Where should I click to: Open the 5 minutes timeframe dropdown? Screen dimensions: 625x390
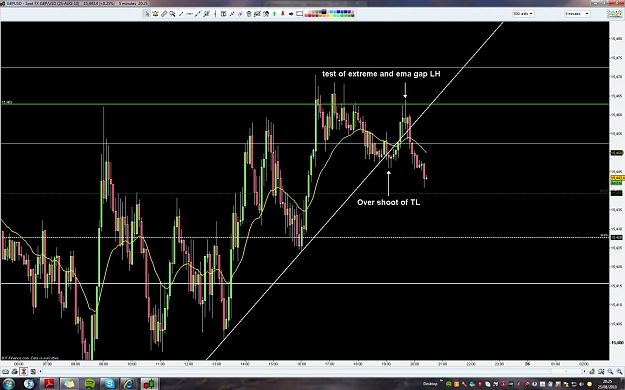[577, 14]
